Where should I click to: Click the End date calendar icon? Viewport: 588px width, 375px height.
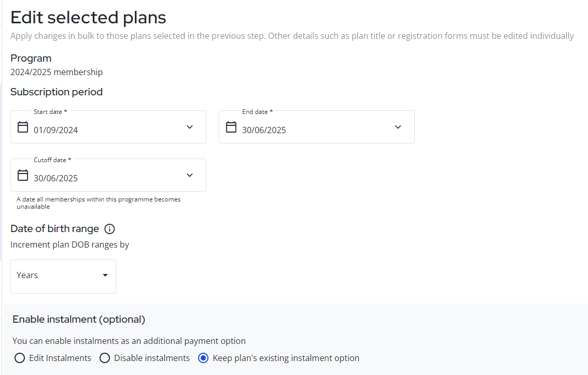click(x=231, y=127)
